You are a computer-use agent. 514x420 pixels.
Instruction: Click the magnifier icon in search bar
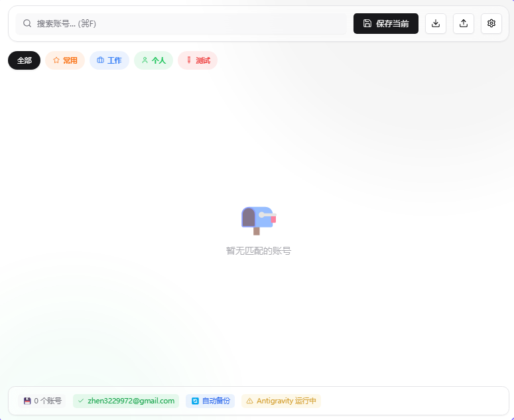click(x=27, y=23)
